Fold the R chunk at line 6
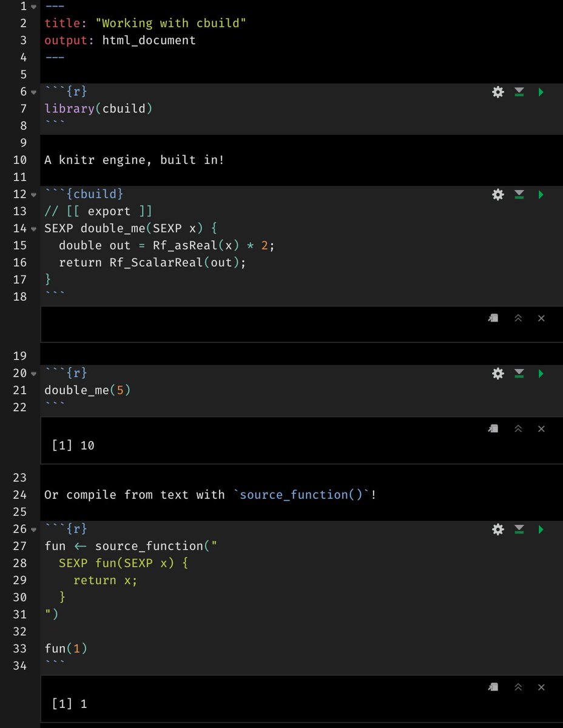This screenshot has height=728, width=563. [33, 92]
